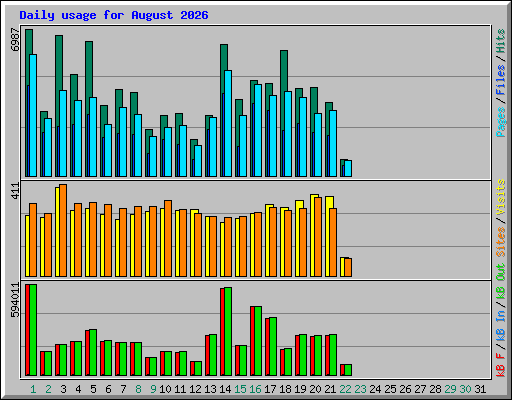
Task: Select day label 10 on the axis
Action: [x=165, y=389]
